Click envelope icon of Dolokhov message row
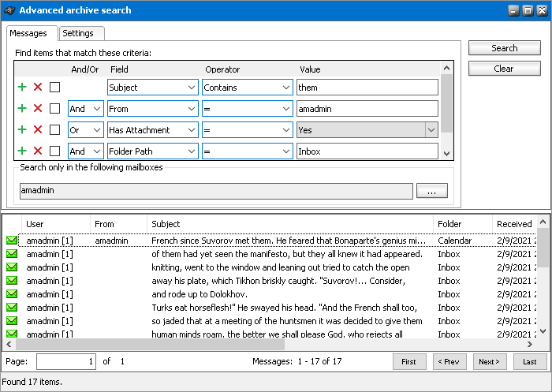The width and height of the screenshot is (552, 392). point(12,294)
